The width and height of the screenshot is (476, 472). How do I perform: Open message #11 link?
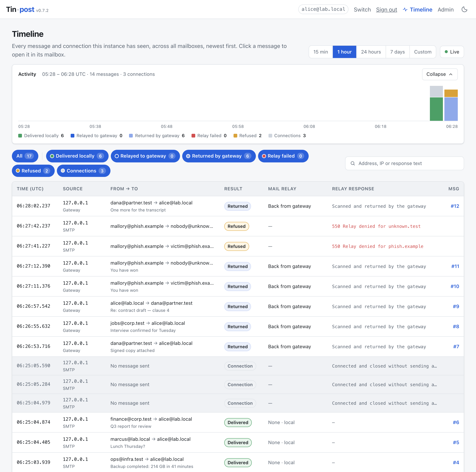[455, 266]
